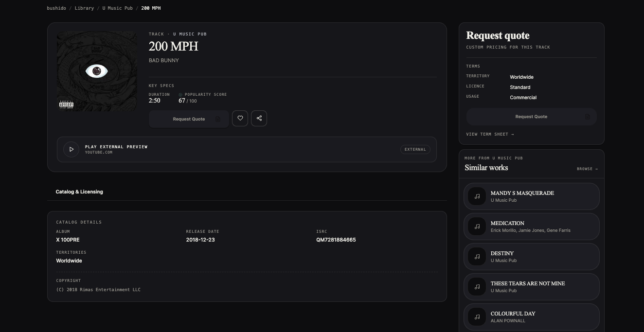Click Request Quote in the custom pricing panel

click(531, 117)
